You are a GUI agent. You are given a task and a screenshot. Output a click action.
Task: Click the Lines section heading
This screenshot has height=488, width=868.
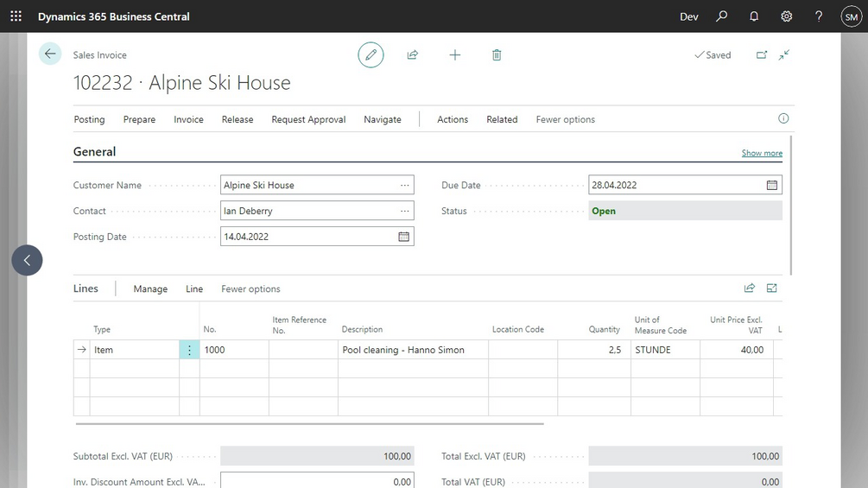pyautogui.click(x=86, y=288)
